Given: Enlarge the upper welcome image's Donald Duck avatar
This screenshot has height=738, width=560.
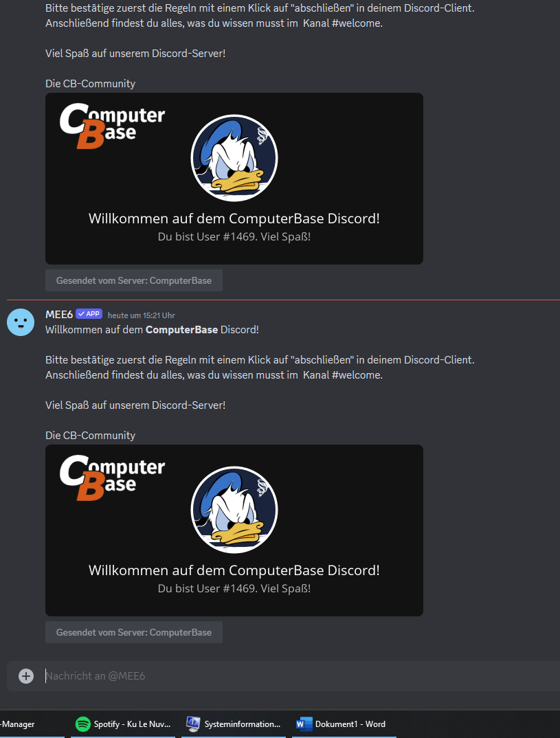Looking at the screenshot, I should click(x=234, y=158).
